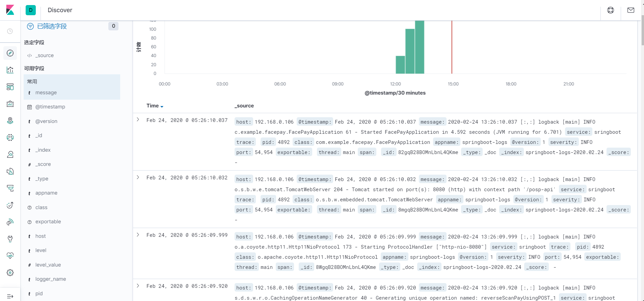This screenshot has height=301, width=644.
Task: Click the 已筛选字段 filter icon
Action: pos(30,26)
